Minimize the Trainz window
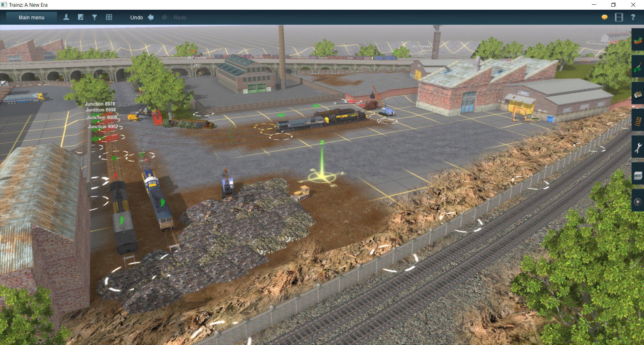 594,5
